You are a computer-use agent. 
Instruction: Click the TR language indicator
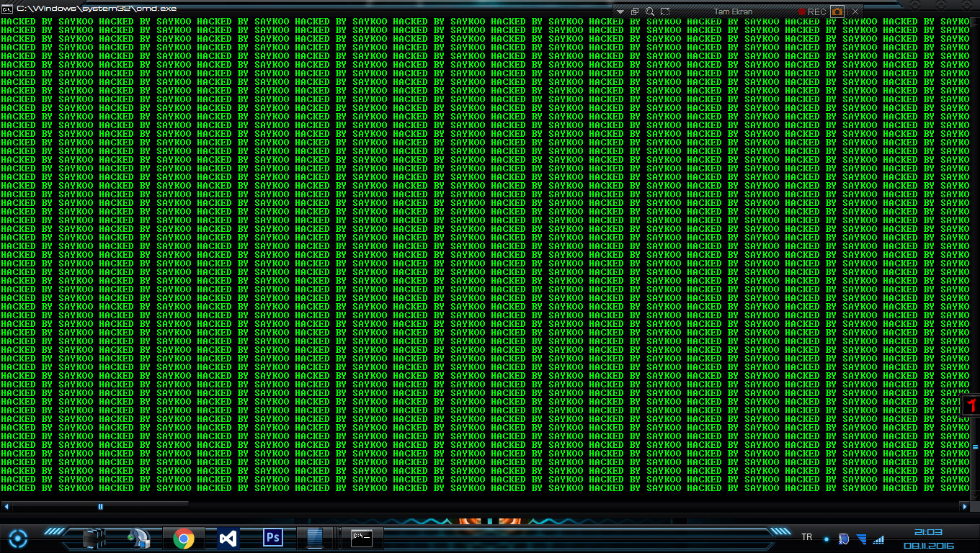tap(807, 537)
